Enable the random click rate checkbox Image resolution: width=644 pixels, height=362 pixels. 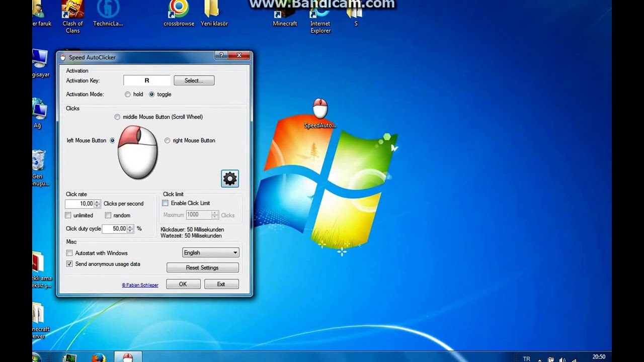point(108,215)
